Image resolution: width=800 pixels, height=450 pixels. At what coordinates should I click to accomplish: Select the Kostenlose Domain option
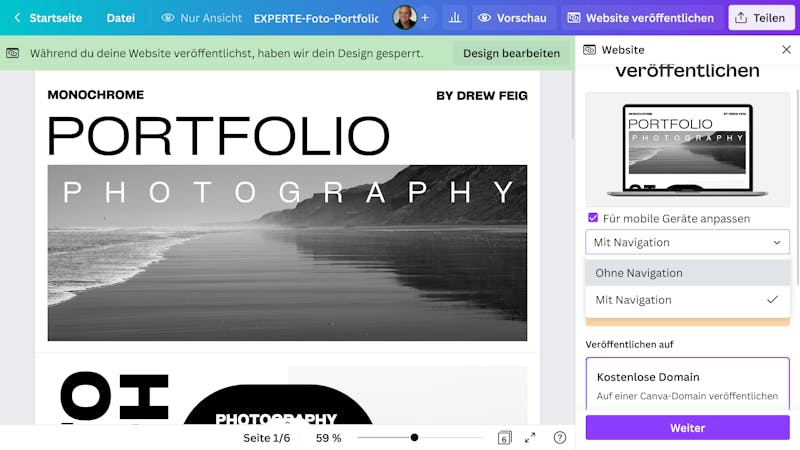[687, 384]
